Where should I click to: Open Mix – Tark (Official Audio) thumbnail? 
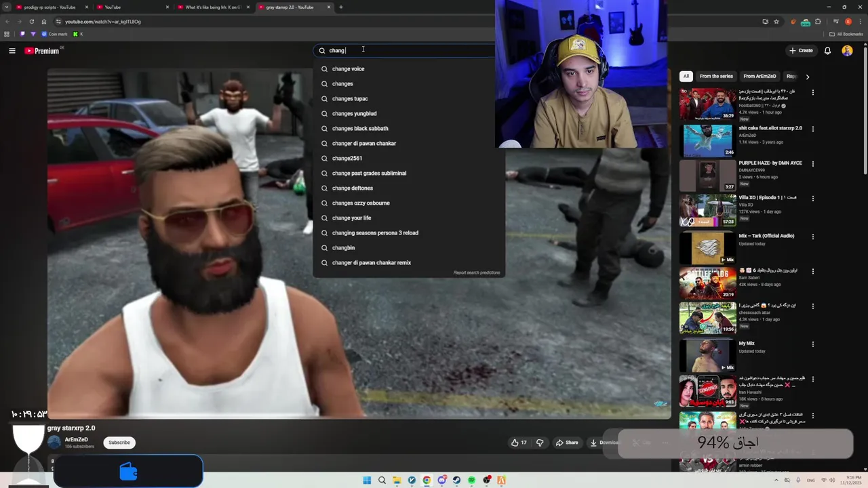pyautogui.click(x=707, y=247)
